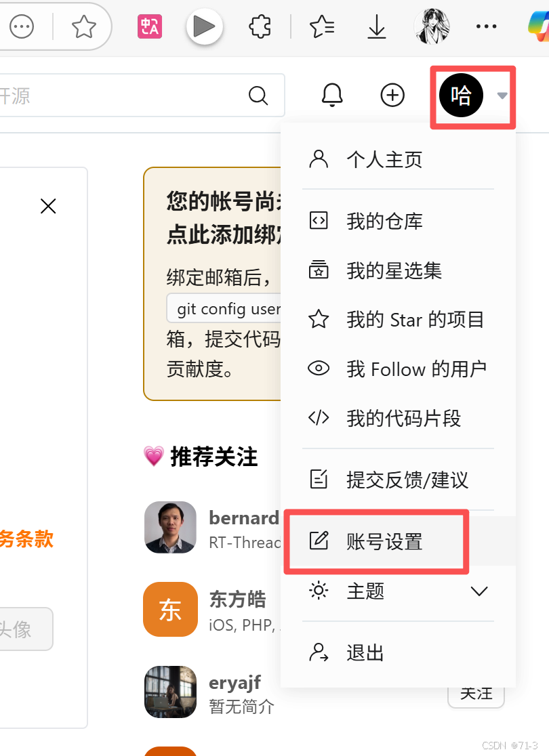Open 个人主页 menu item

pos(398,159)
